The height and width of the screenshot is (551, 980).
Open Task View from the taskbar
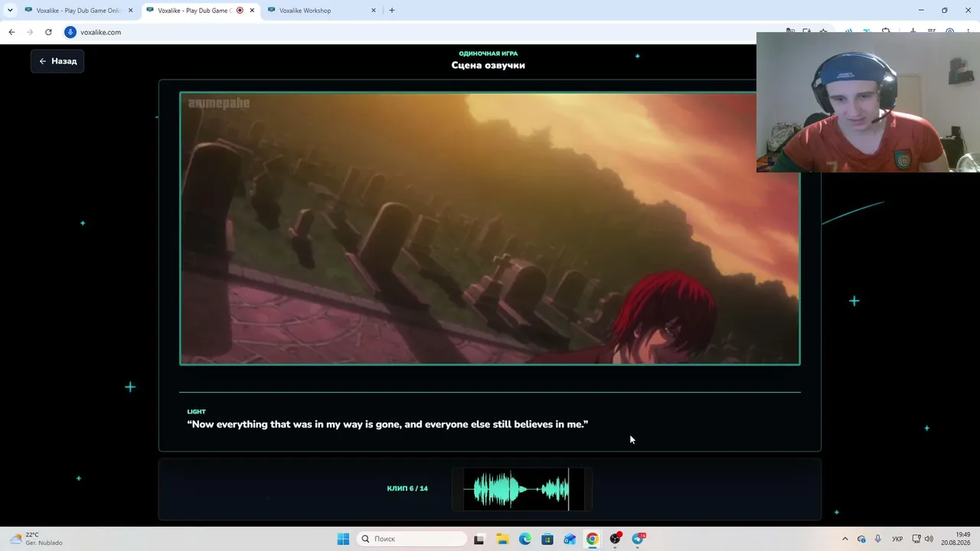[x=479, y=539]
